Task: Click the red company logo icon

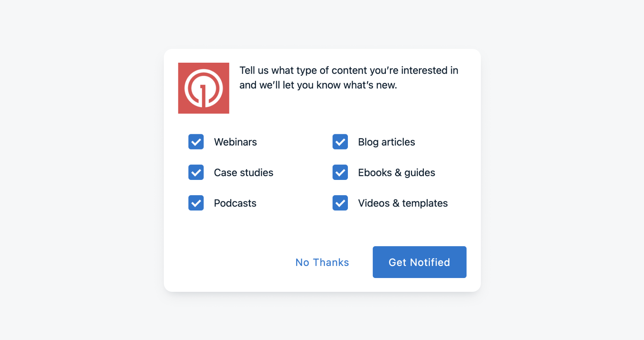Action: [204, 88]
